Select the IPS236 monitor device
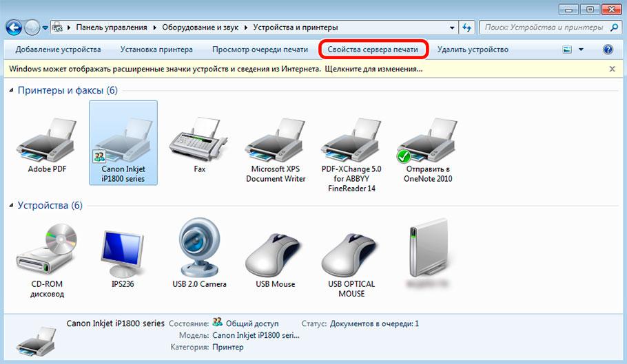 pos(123,254)
